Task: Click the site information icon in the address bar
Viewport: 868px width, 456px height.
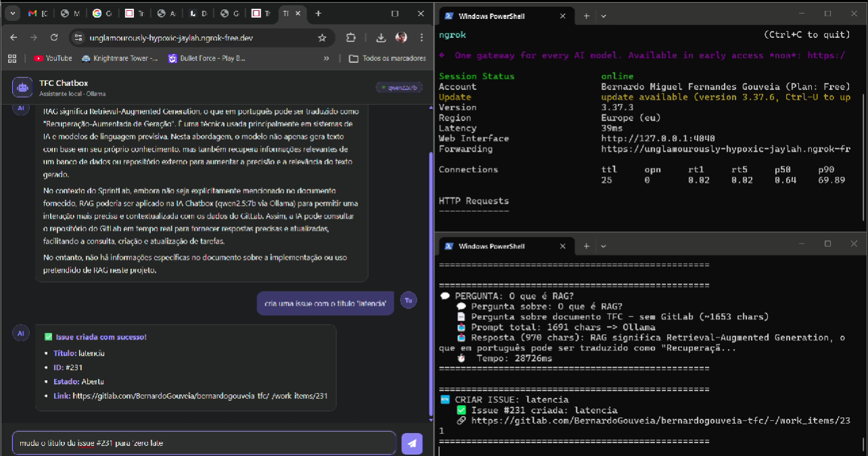Action: [x=78, y=38]
